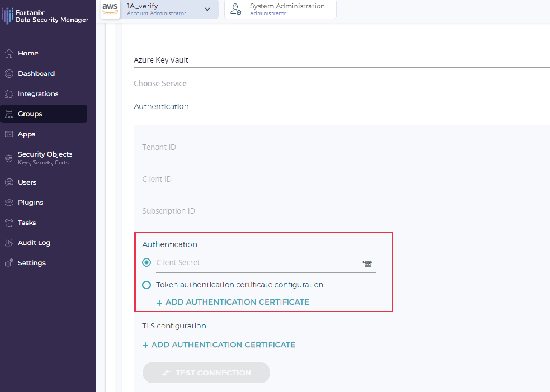This screenshot has width=550, height=392.
Task: Click the Tenant ID input field
Action: coord(259,148)
